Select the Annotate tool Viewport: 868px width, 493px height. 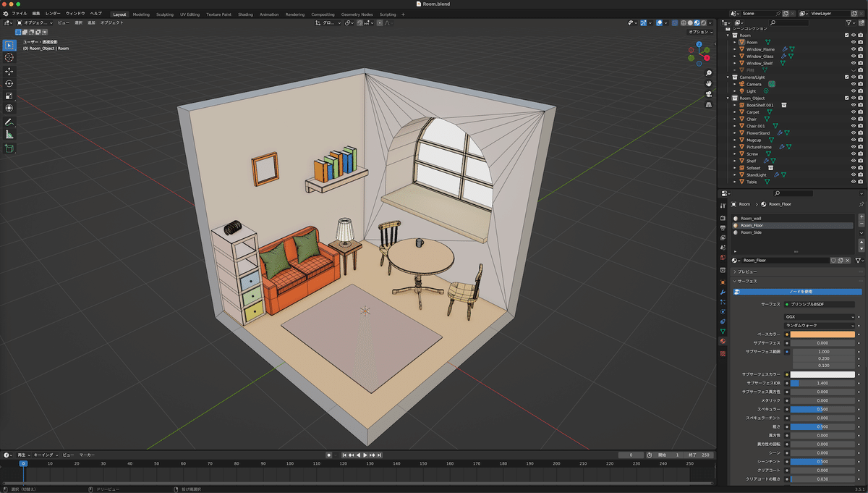point(9,122)
